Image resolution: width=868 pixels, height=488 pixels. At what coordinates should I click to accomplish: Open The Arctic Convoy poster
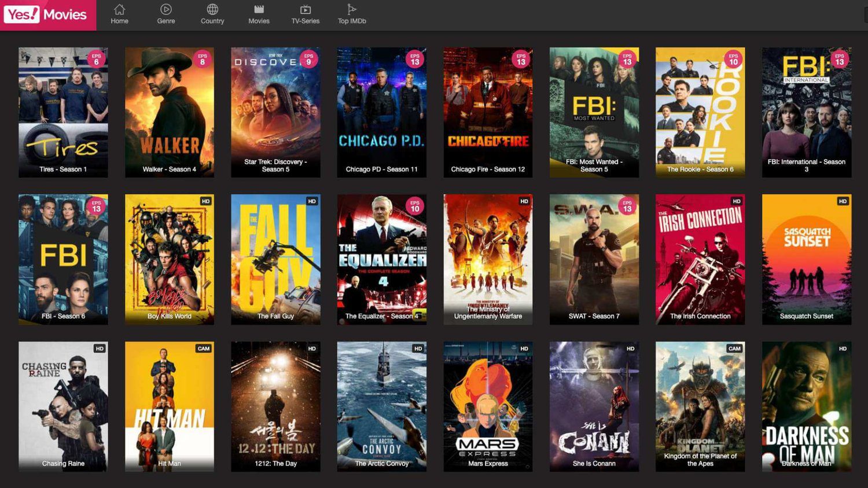point(382,406)
